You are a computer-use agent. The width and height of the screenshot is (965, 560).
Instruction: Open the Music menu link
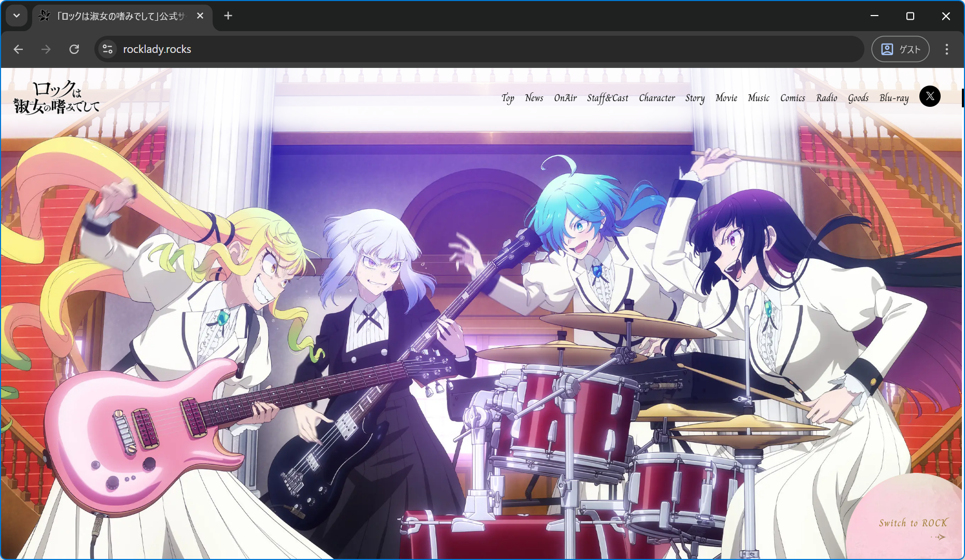[759, 98]
